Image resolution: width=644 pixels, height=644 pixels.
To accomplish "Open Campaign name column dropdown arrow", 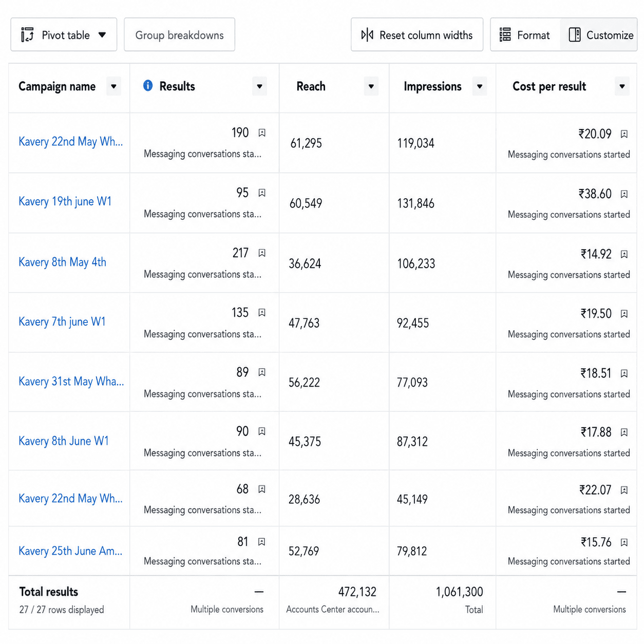I will (113, 86).
